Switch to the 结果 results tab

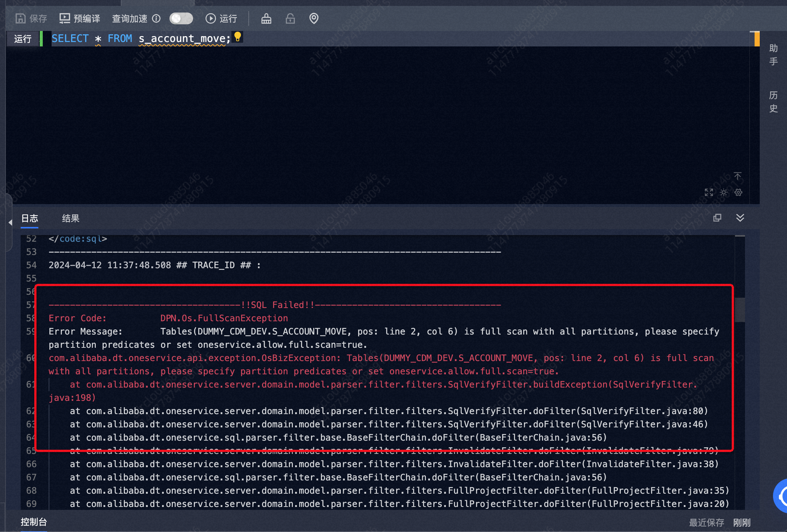71,218
